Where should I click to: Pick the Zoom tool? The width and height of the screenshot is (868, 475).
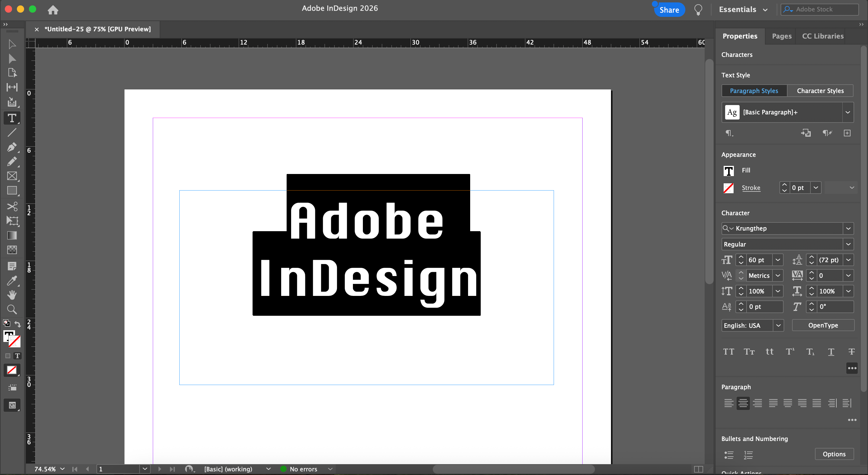(x=12, y=309)
